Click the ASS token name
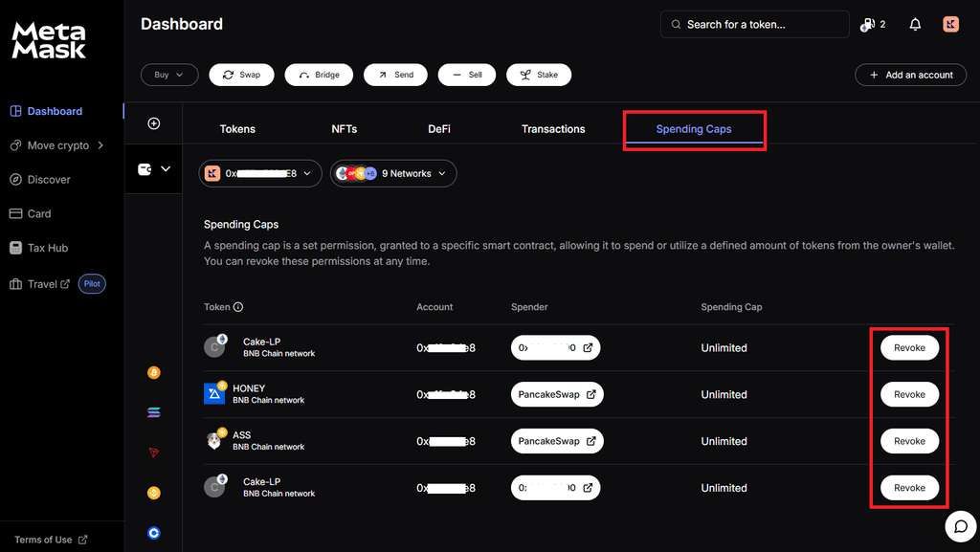The width and height of the screenshot is (980, 552). [x=242, y=435]
